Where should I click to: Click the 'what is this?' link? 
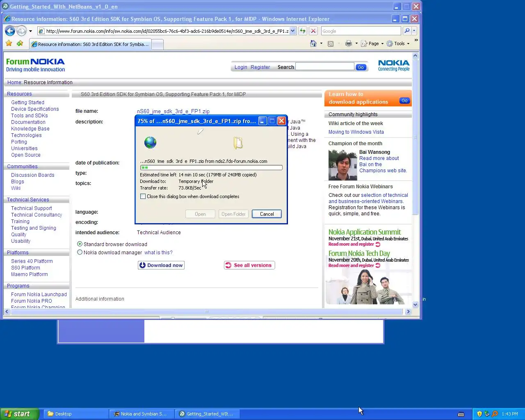point(158,253)
